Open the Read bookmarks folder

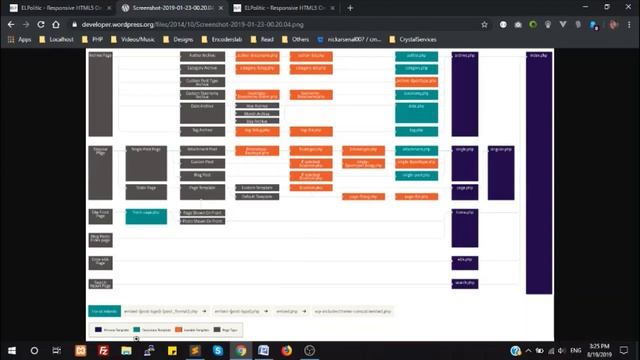(262, 40)
